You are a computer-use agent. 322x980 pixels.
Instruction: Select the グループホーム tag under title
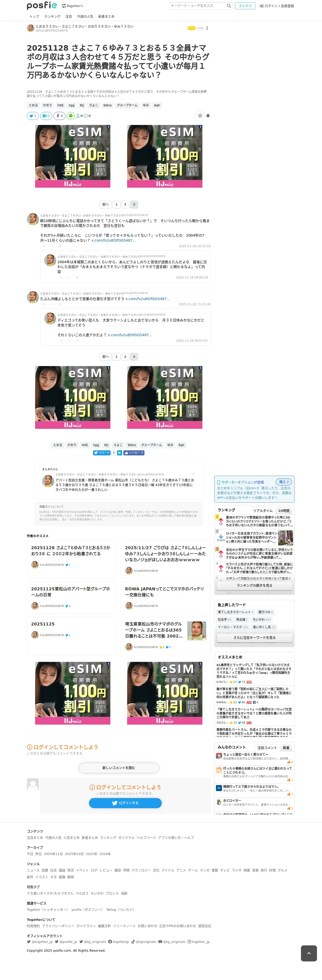pos(127,105)
